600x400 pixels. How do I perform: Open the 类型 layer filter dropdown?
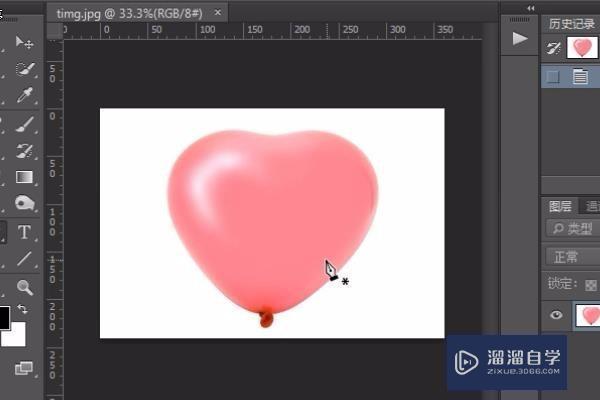tap(573, 229)
